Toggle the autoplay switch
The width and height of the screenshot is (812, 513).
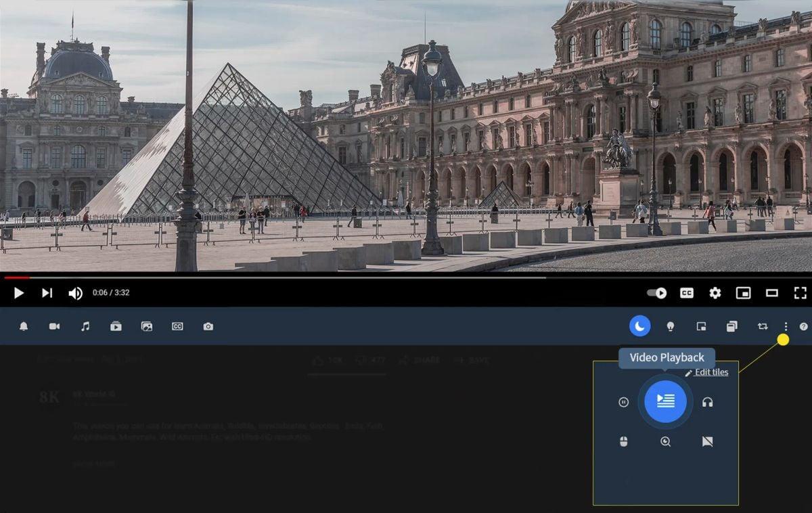(656, 293)
